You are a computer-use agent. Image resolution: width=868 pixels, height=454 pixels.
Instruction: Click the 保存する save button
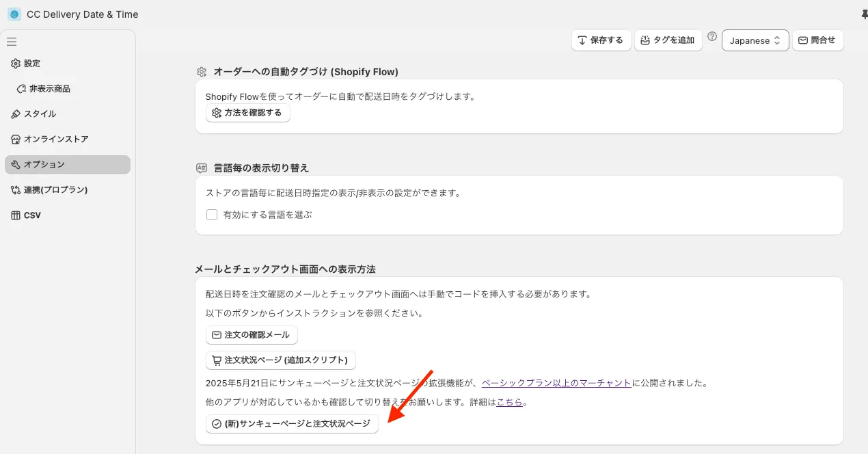pyautogui.click(x=599, y=40)
